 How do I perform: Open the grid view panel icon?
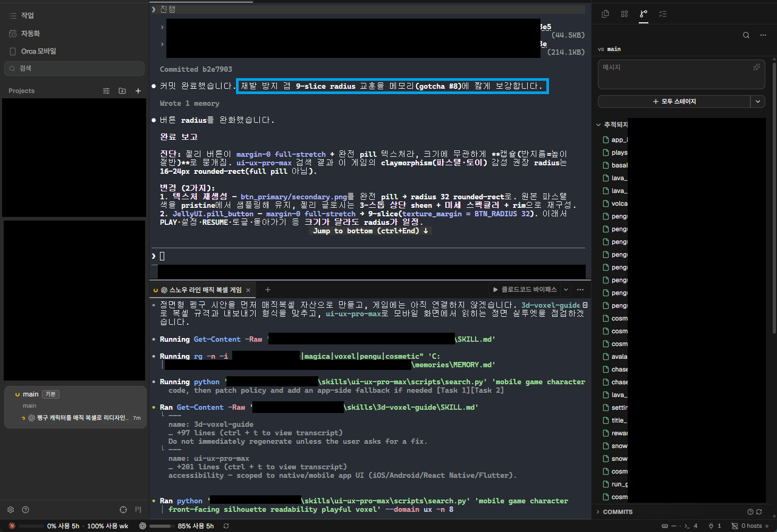[x=624, y=14]
